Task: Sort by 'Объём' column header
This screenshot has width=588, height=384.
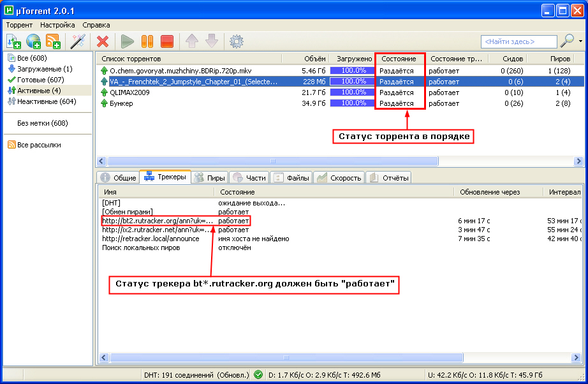Action: click(x=314, y=59)
